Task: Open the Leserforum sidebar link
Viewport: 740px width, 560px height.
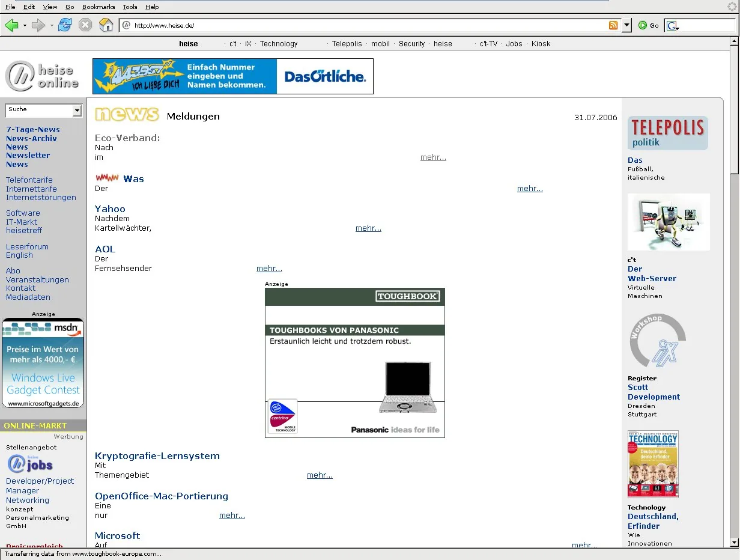Action: 27,247
